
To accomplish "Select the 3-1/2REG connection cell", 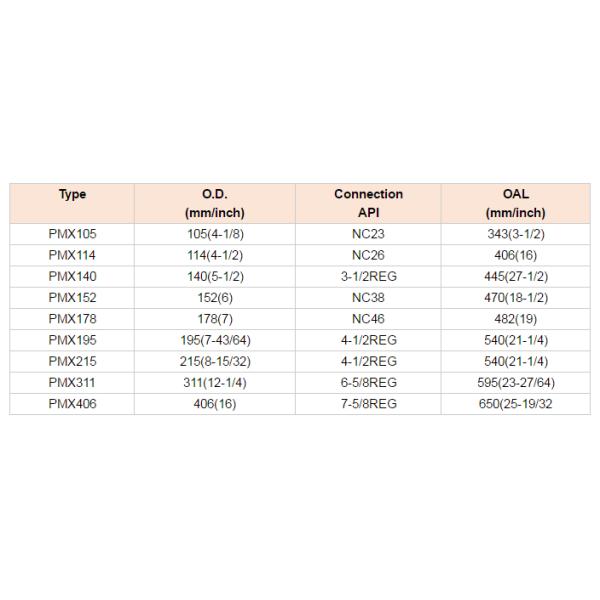I will point(368,276).
